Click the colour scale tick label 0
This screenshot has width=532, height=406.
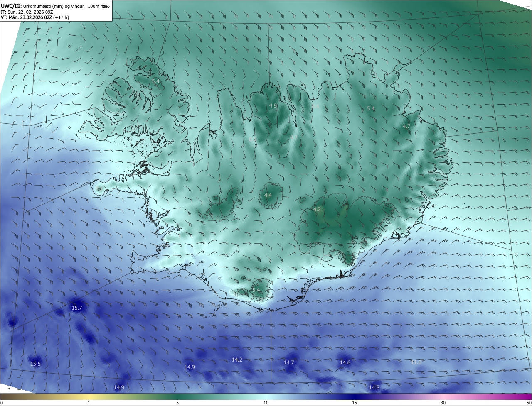click(x=2, y=403)
